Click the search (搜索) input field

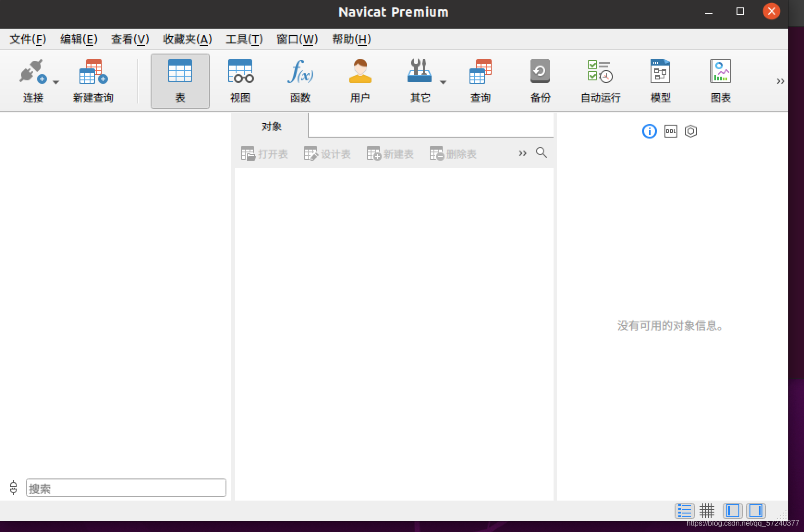(126, 488)
